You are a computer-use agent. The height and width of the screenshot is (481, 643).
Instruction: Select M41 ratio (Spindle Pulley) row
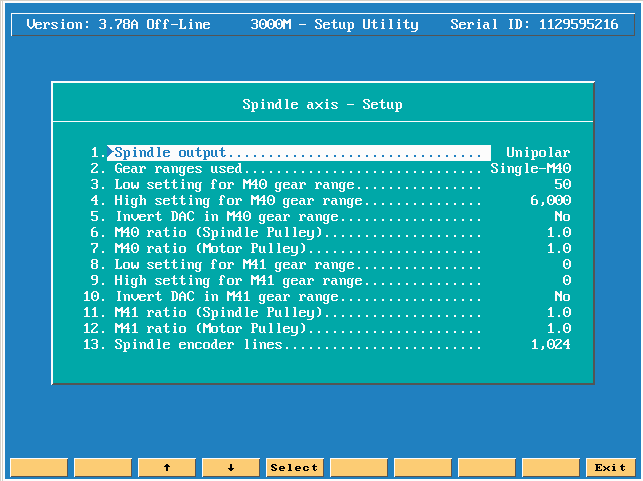[327, 312]
